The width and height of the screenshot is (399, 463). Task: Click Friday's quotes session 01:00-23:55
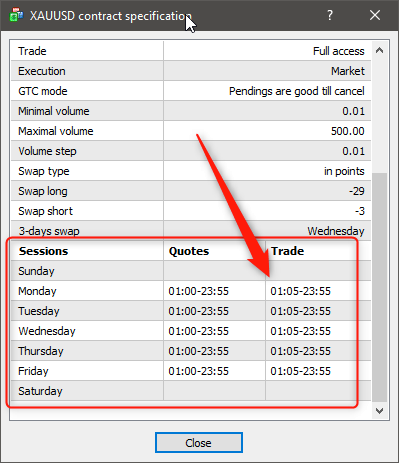199,371
